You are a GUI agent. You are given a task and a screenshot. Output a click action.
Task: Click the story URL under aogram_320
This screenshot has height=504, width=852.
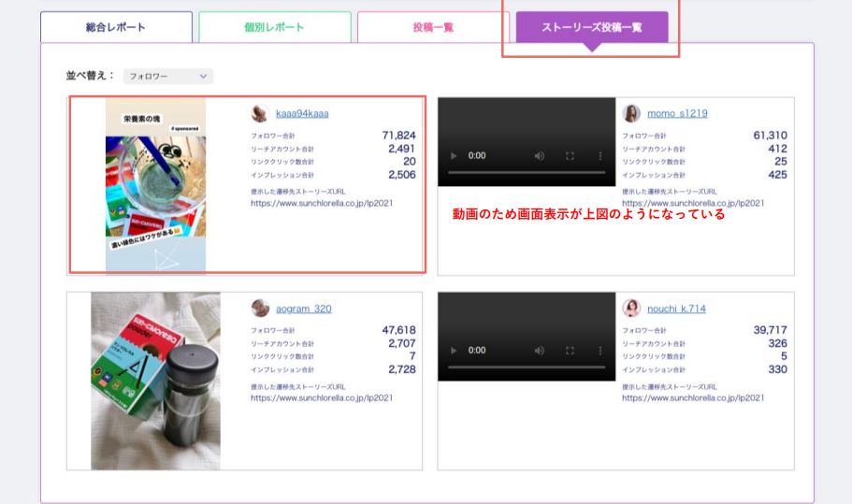pyautogui.click(x=322, y=398)
